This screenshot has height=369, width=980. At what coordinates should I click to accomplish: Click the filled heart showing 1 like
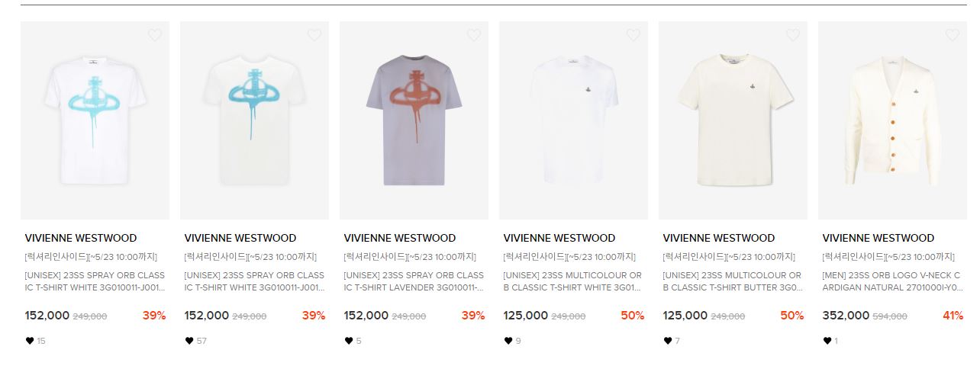point(827,341)
